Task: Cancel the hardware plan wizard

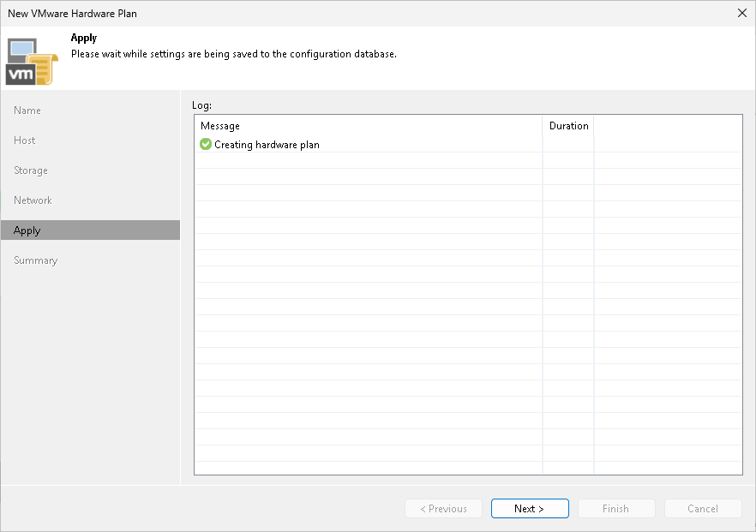Action: tap(703, 508)
